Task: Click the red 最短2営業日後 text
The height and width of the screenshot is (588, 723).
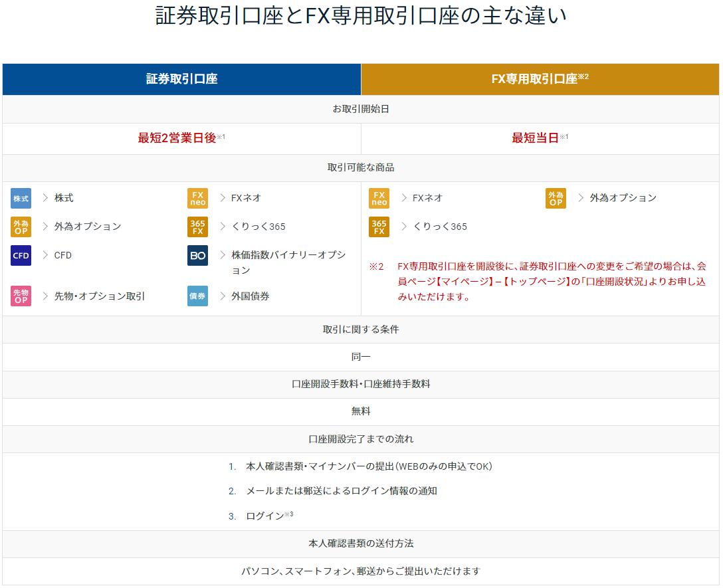Action: (177, 138)
